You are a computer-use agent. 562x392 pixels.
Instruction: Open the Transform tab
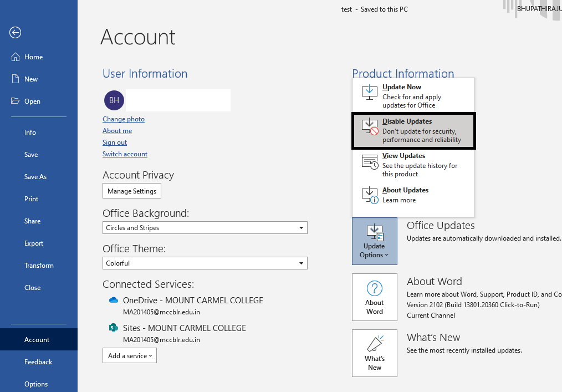pos(39,266)
